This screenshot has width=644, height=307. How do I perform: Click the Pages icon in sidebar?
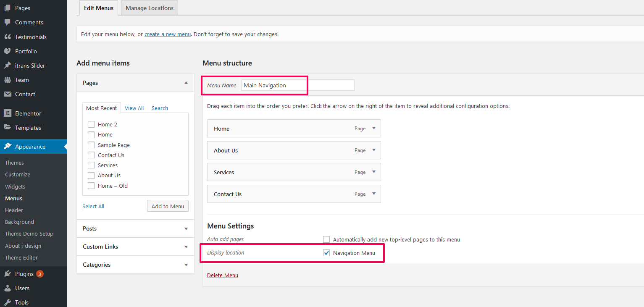[x=8, y=8]
